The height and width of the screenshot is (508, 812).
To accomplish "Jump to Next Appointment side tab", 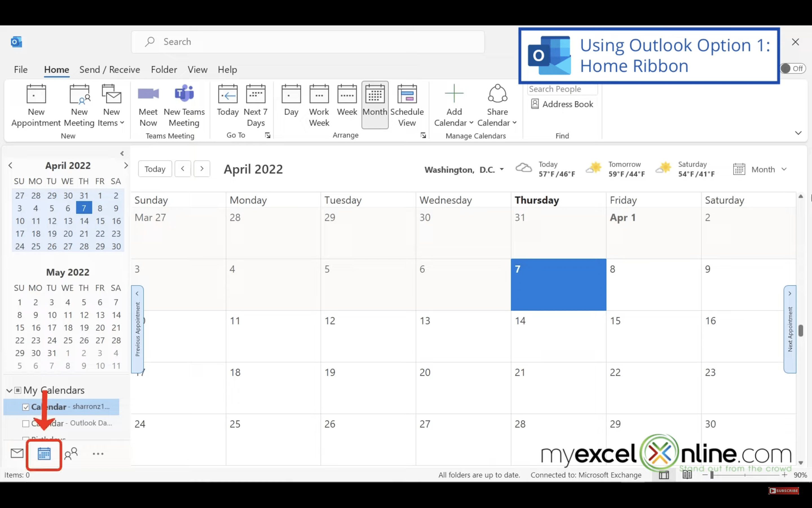I will tap(790, 329).
